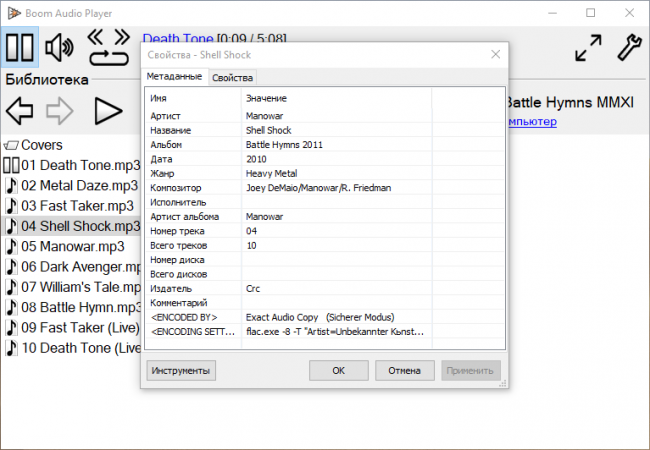
Task: Pause playback with the pause button
Action: (x=19, y=47)
